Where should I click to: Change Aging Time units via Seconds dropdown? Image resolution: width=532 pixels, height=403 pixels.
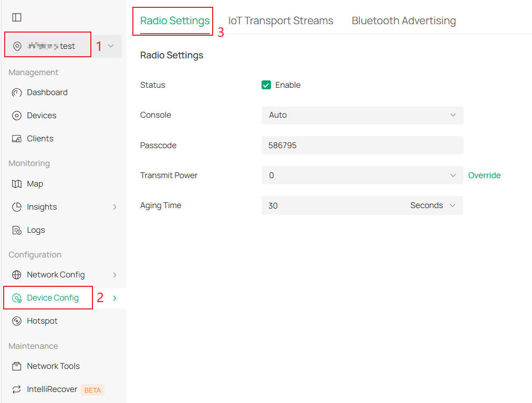tap(432, 205)
